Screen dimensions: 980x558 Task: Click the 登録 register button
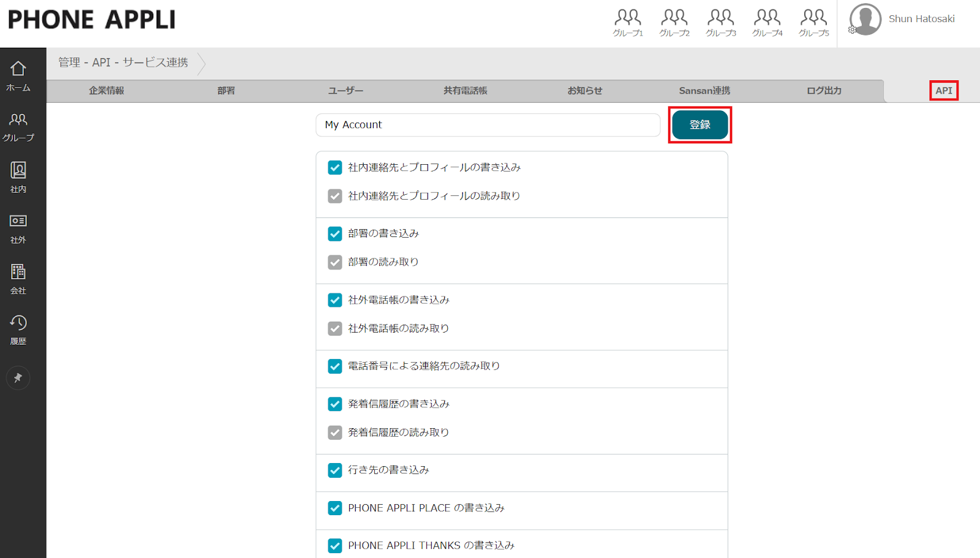click(x=700, y=125)
